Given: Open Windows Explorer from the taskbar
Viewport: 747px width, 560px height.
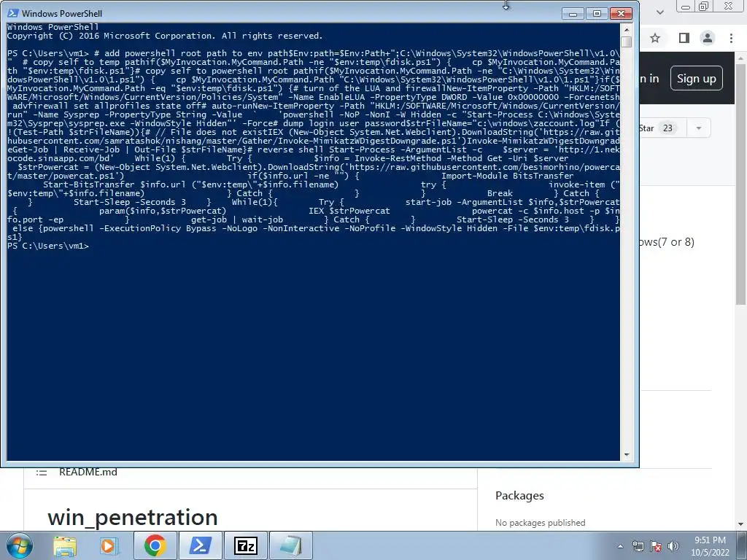Looking at the screenshot, I should pyautogui.click(x=65, y=546).
